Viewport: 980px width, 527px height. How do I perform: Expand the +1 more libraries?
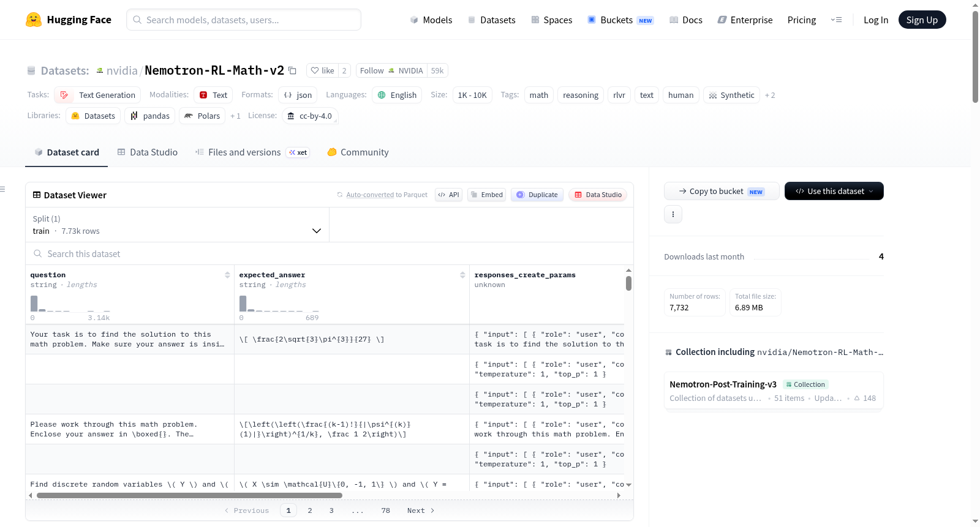click(x=235, y=116)
